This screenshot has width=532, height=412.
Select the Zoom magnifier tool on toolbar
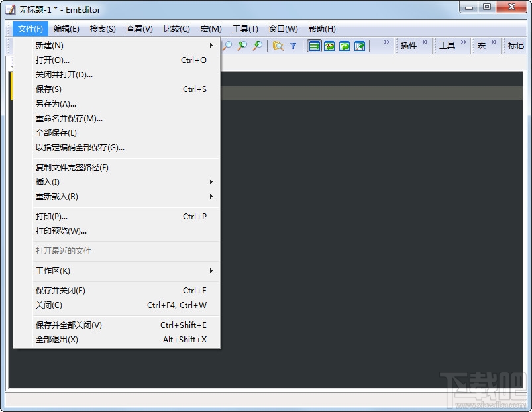tap(227, 46)
